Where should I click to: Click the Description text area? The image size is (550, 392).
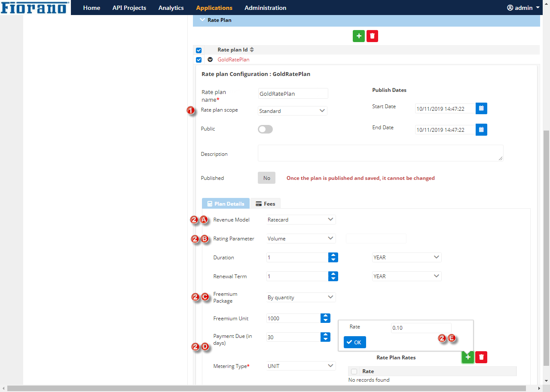(380, 153)
